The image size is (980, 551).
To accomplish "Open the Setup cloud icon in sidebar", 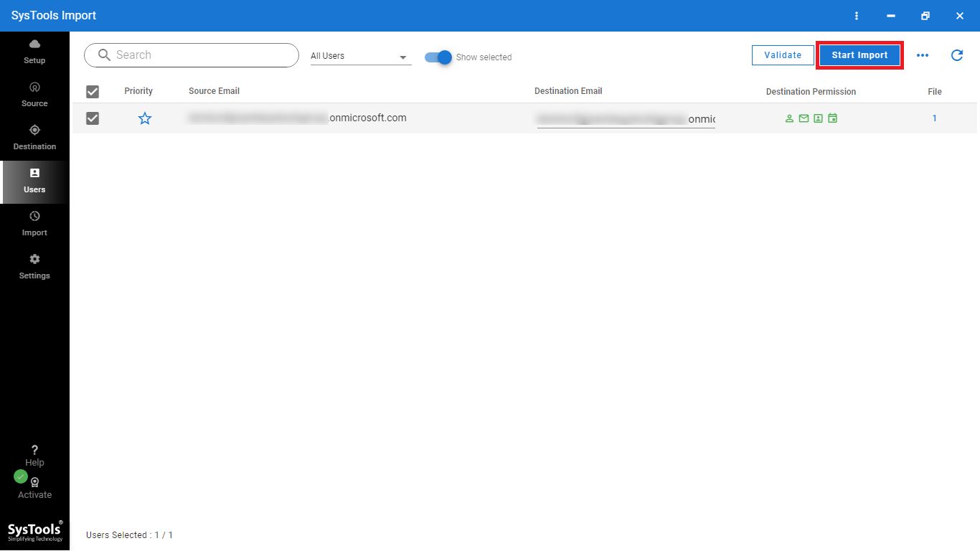I will [34, 44].
